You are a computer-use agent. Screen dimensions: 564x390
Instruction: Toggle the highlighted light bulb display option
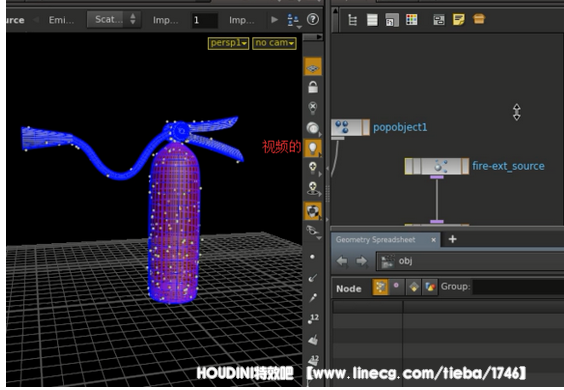click(x=313, y=148)
